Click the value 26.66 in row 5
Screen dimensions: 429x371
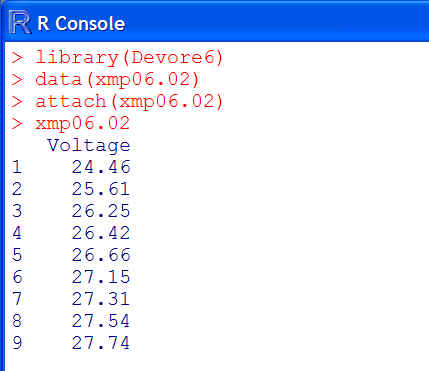point(101,255)
